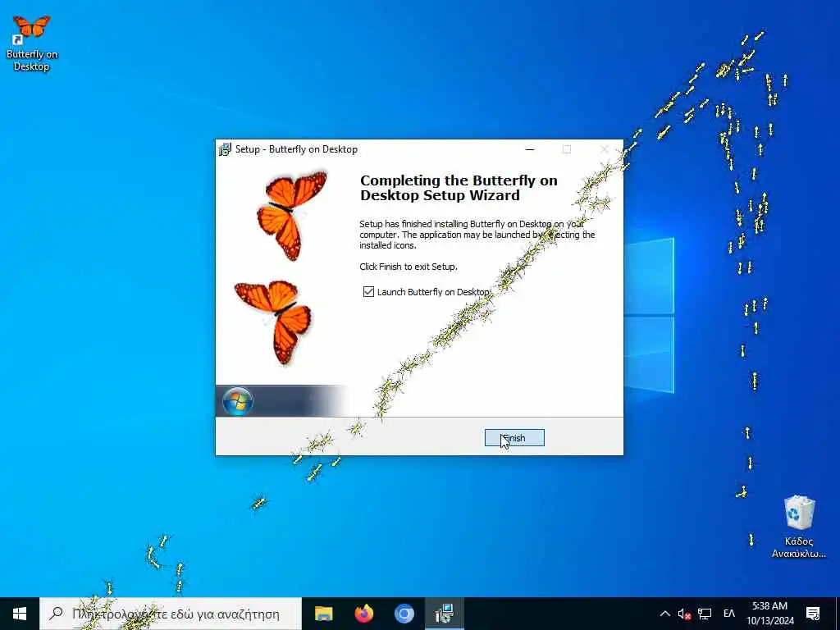
Task: Click the Windows orb logo in wizard
Action: (237, 401)
